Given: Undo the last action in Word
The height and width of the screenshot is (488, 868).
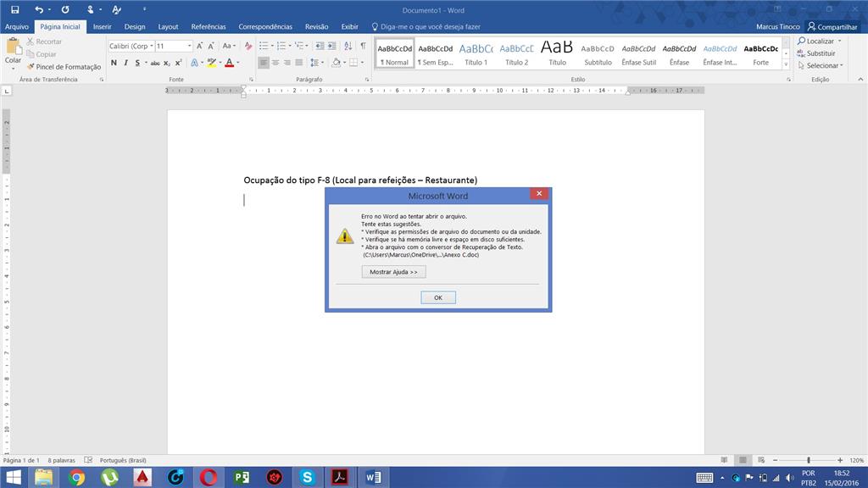Looking at the screenshot, I should [38, 9].
